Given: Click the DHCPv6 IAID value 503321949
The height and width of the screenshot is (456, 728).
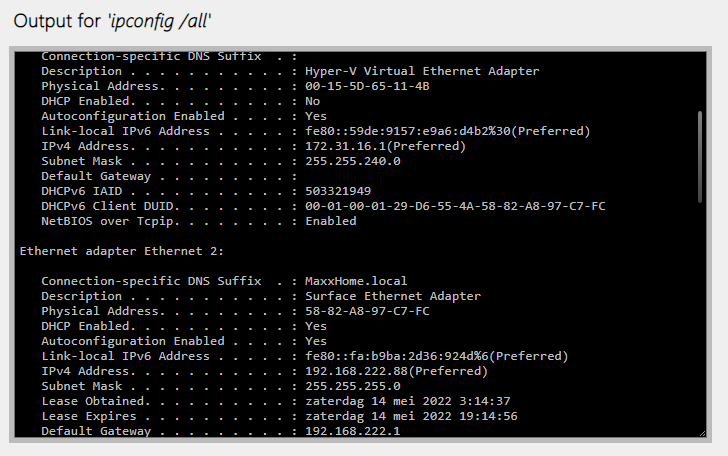Looking at the screenshot, I should (x=338, y=191).
